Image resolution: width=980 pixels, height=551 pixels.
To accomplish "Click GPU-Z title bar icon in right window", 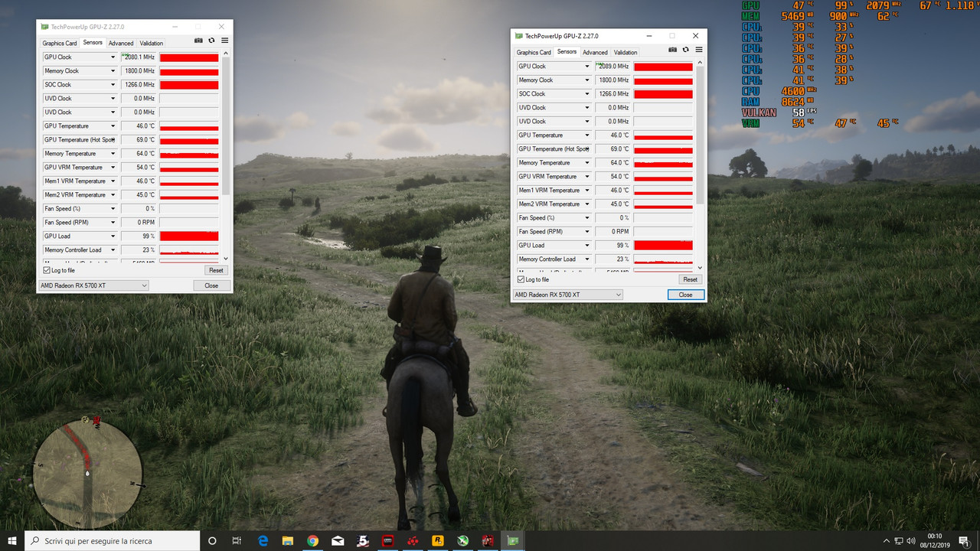I will [519, 36].
